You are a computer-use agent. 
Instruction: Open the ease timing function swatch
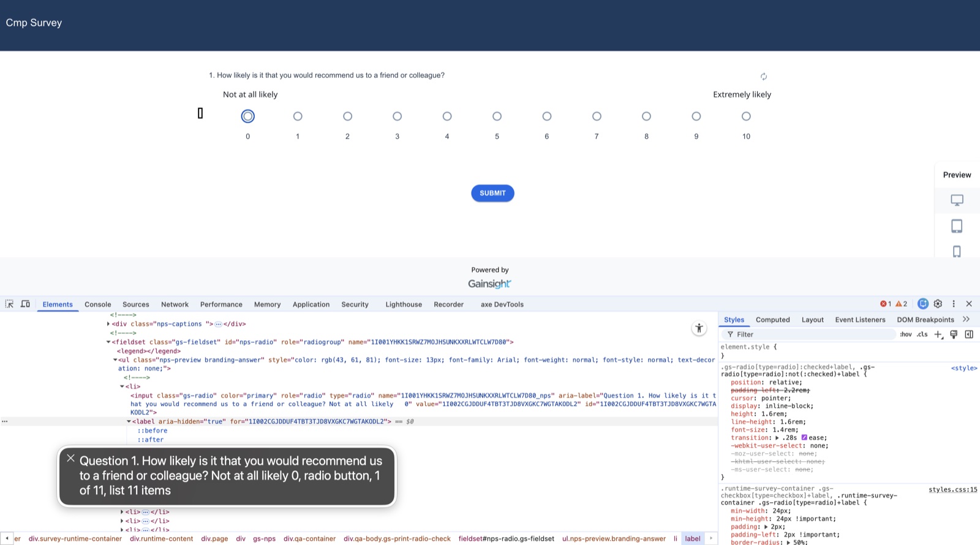804,438
